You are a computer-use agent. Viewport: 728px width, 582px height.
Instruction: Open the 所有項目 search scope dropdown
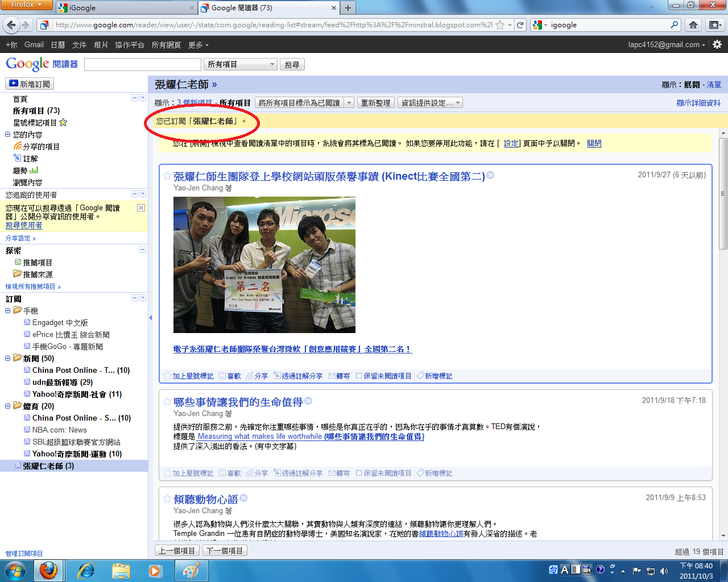point(241,64)
